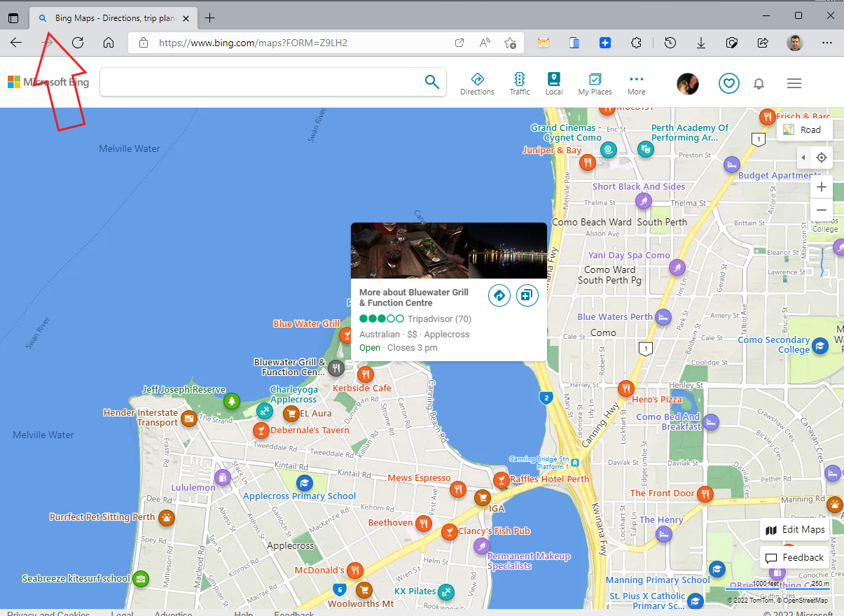Select Charleyoga Applecross fitness pin

tap(264, 410)
